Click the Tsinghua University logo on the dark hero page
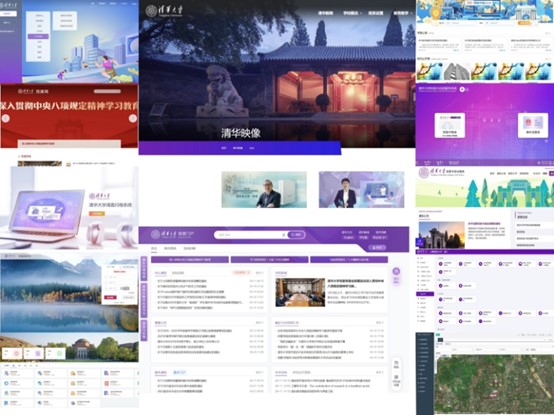Viewport: 554px width, 415px height. (x=164, y=11)
